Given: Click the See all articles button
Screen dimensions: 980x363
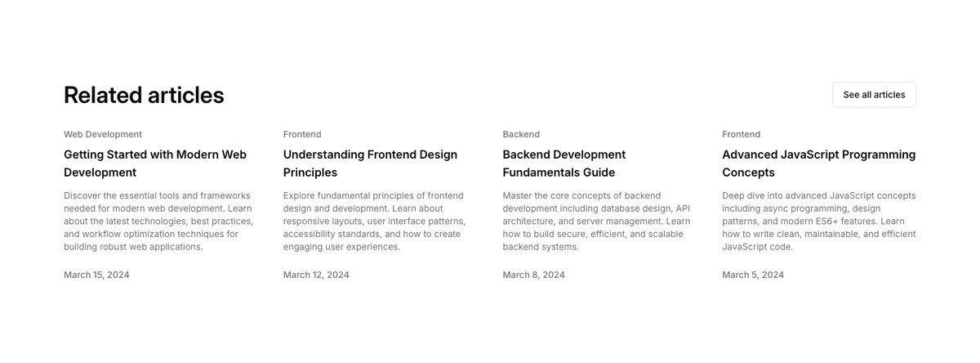Looking at the screenshot, I should (x=874, y=95).
